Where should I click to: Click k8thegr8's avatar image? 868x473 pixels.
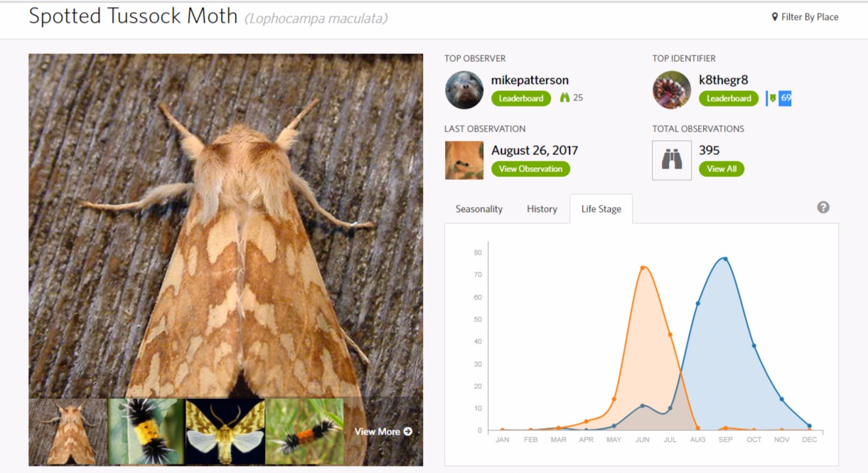point(672,90)
